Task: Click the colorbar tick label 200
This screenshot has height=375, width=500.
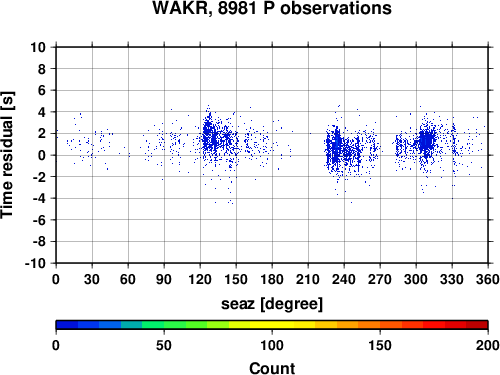Action: point(488,345)
